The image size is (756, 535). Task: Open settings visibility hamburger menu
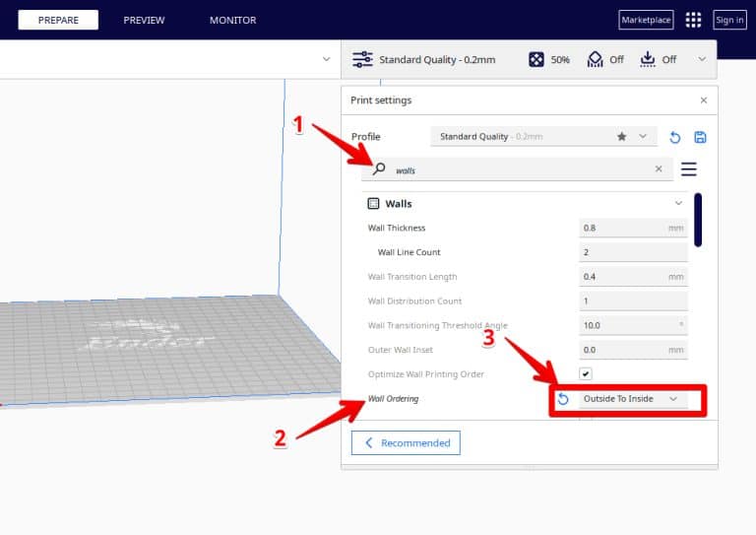[689, 169]
